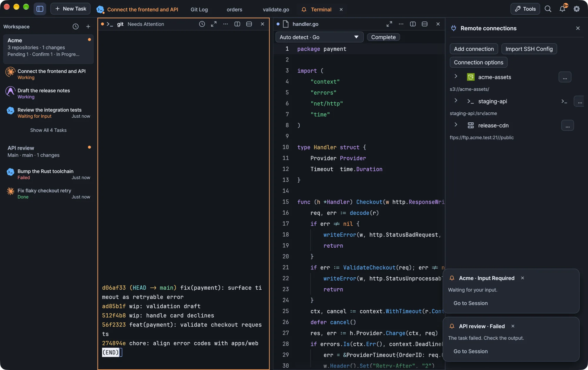Split handler.go pane horizontally
This screenshot has height=370, width=588.
click(x=425, y=24)
